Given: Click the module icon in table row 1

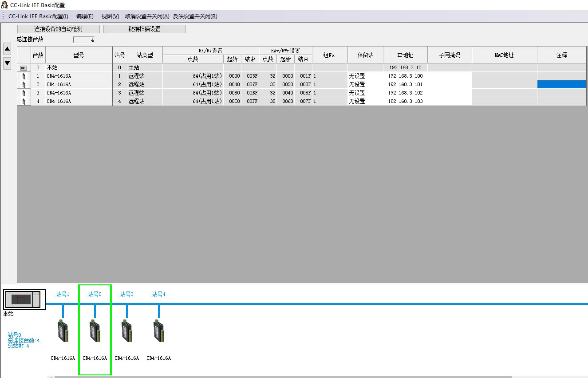Looking at the screenshot, I should pyautogui.click(x=24, y=76).
